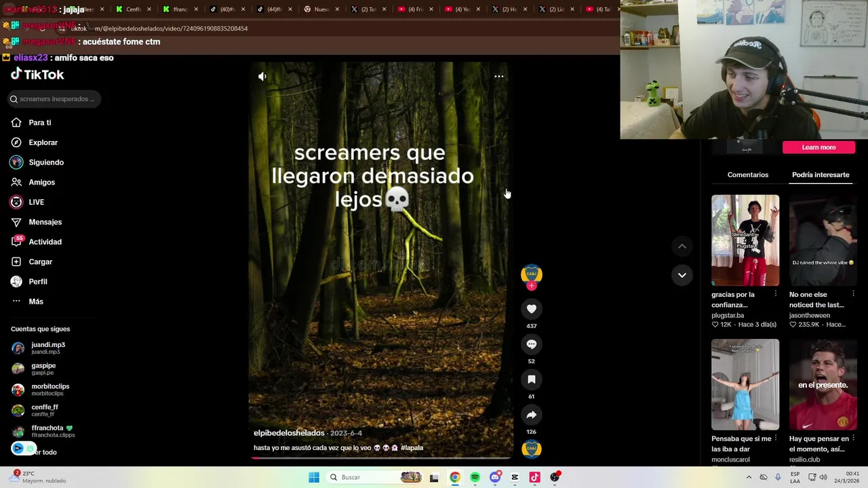Click the Amigos people icon
This screenshot has width=868, height=488.
16,182
